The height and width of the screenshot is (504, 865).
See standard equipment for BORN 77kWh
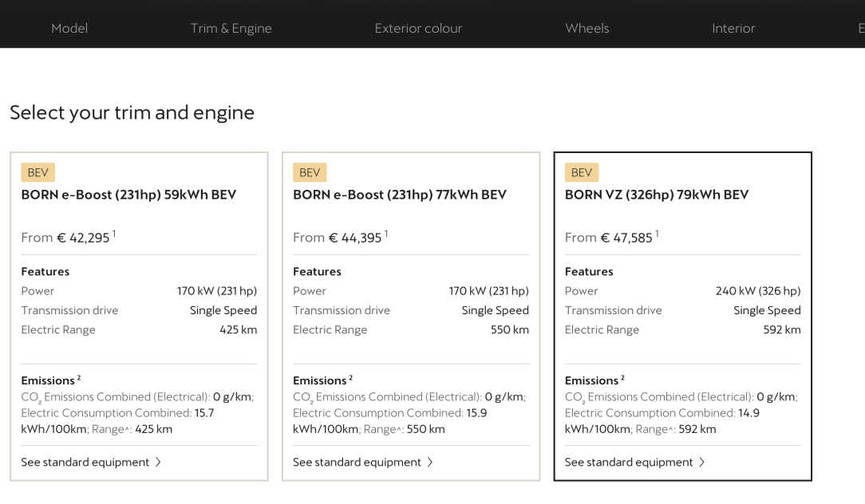(x=363, y=462)
